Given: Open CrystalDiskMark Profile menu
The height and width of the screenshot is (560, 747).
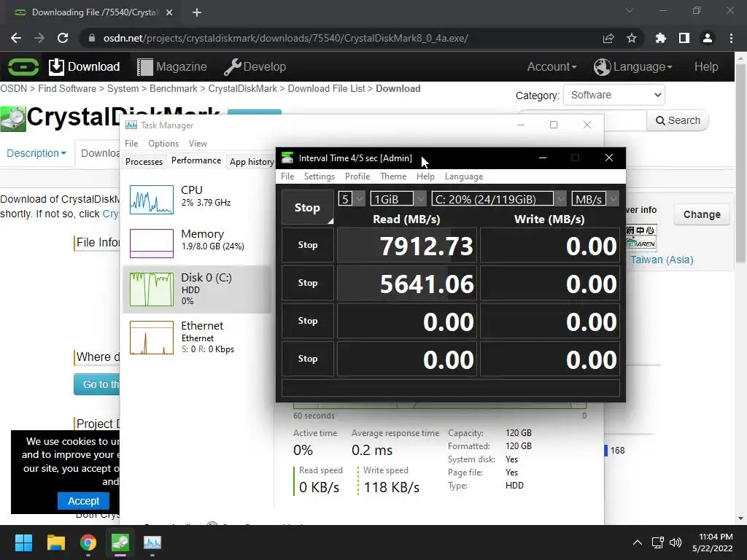Looking at the screenshot, I should [x=357, y=176].
